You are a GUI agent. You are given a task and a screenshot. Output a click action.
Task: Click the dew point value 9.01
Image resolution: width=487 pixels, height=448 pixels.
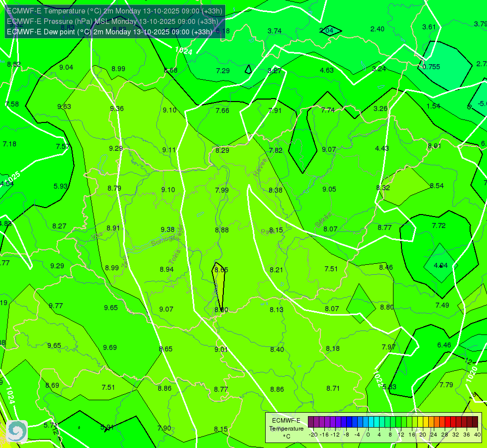point(221,350)
